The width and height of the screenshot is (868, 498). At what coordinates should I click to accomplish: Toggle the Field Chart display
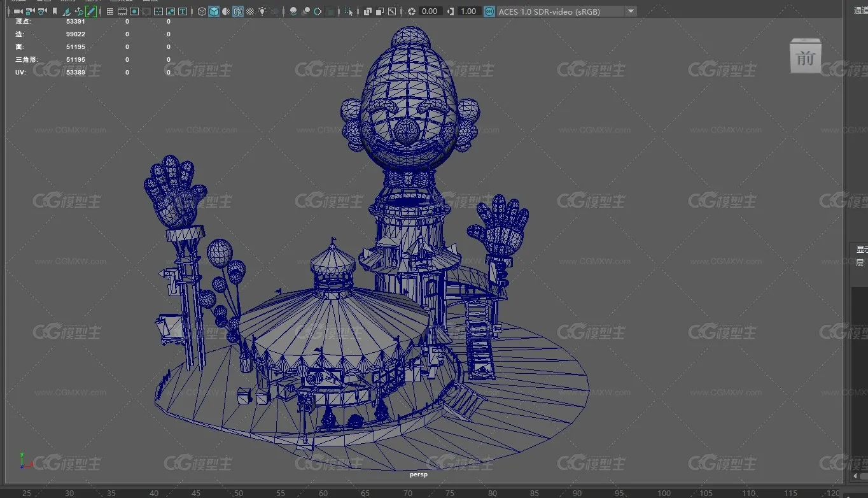tap(158, 11)
